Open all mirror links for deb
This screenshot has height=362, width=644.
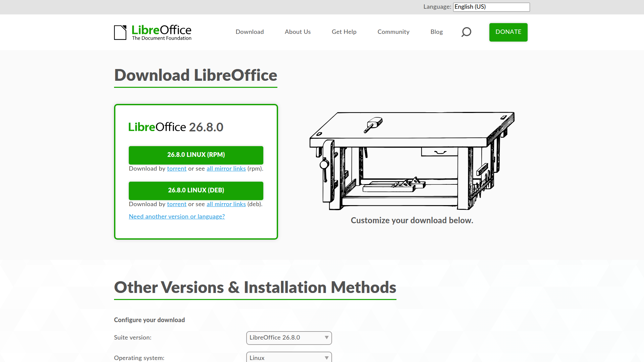[226, 204]
